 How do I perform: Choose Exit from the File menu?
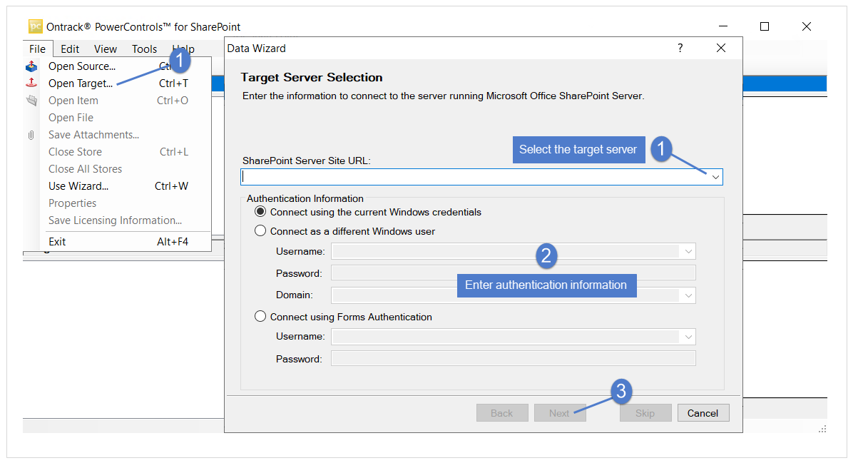coord(118,242)
